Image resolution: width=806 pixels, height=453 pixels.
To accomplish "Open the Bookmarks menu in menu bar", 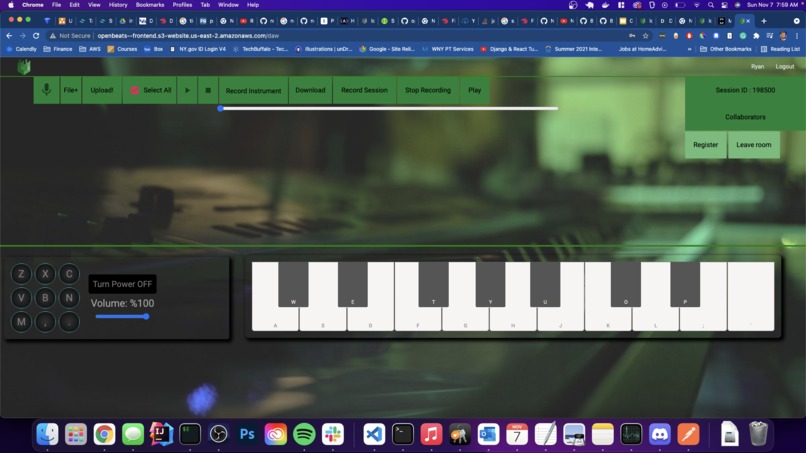I will click(x=150, y=5).
